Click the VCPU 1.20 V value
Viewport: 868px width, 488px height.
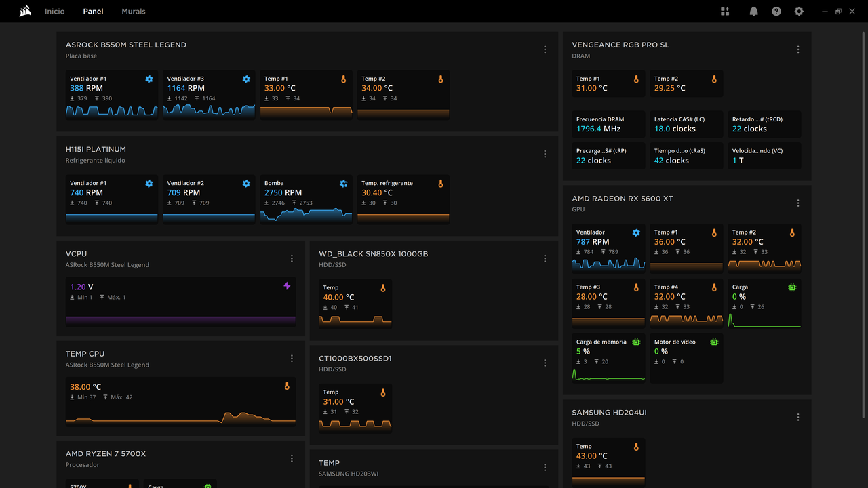[81, 287]
